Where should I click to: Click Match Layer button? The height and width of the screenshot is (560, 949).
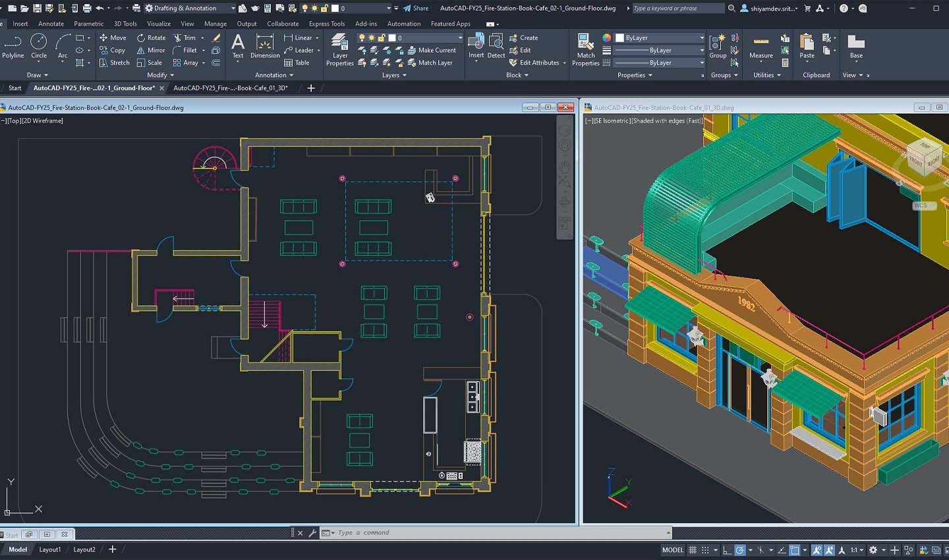click(x=430, y=63)
